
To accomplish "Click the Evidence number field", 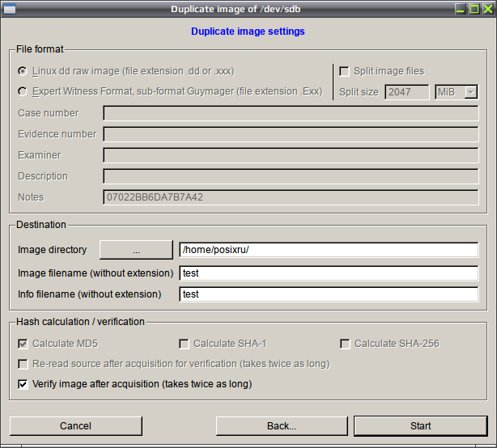I will [291, 134].
